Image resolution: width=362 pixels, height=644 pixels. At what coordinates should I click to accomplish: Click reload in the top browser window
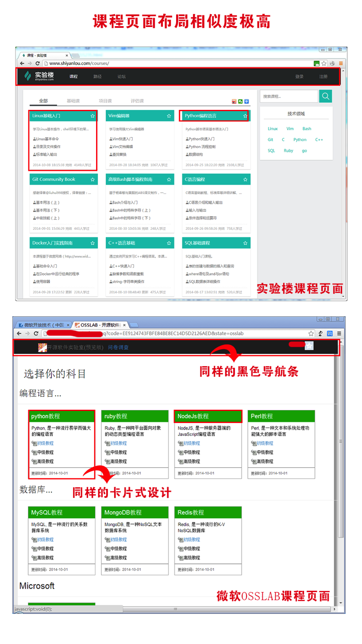pos(37,63)
